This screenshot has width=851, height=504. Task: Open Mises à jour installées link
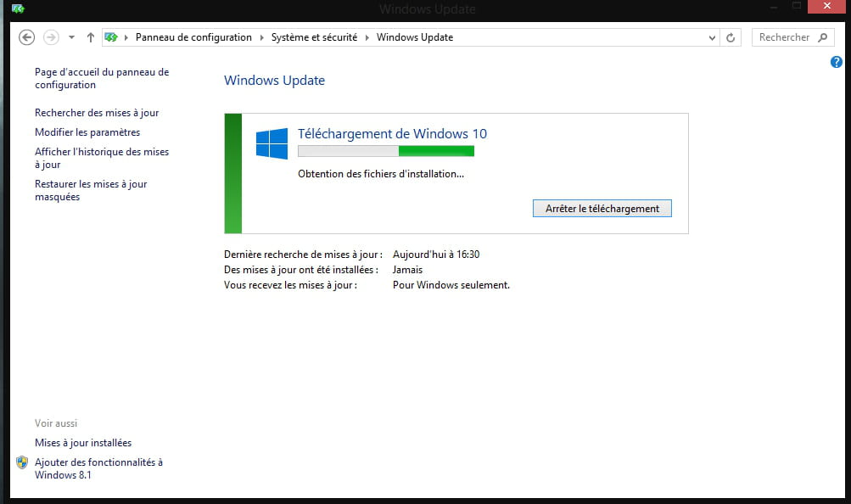click(83, 443)
